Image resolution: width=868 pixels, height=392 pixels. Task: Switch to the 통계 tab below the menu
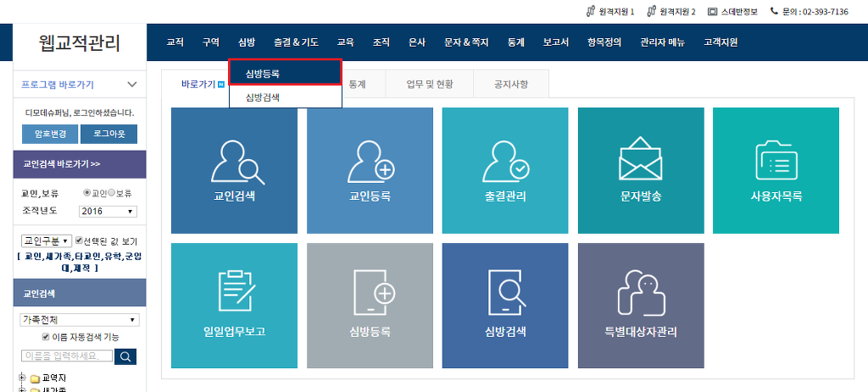coord(358,85)
